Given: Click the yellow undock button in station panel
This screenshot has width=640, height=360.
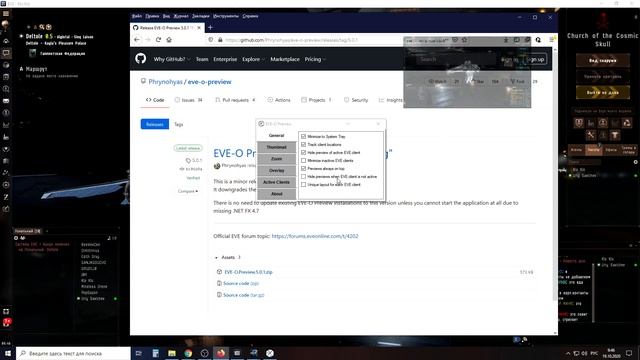Looking at the screenshot, I should (x=603, y=92).
